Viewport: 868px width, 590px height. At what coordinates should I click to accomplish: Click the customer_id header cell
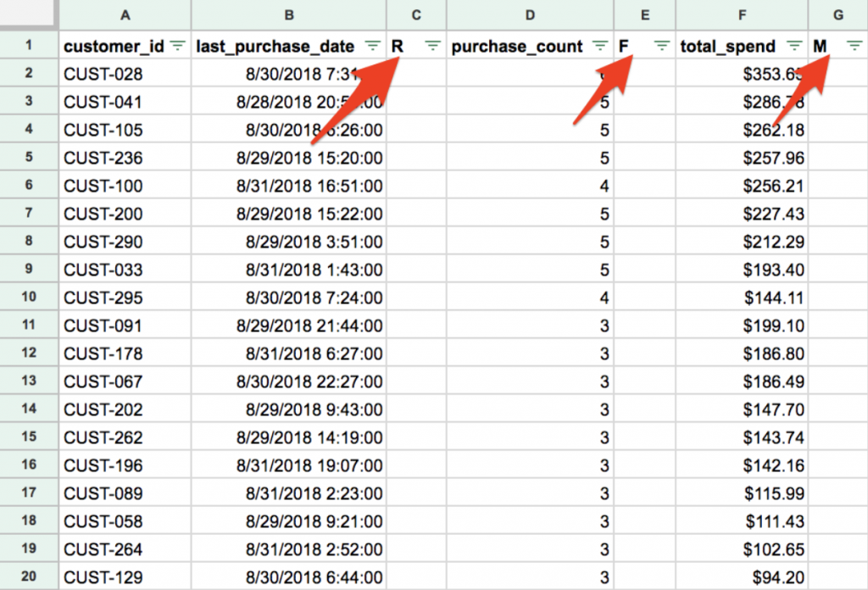tap(125, 46)
